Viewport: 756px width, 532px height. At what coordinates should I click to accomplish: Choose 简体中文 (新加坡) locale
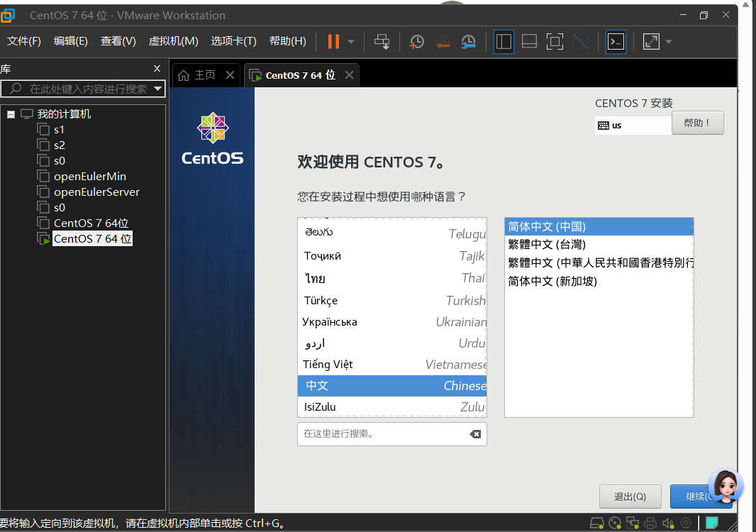599,281
